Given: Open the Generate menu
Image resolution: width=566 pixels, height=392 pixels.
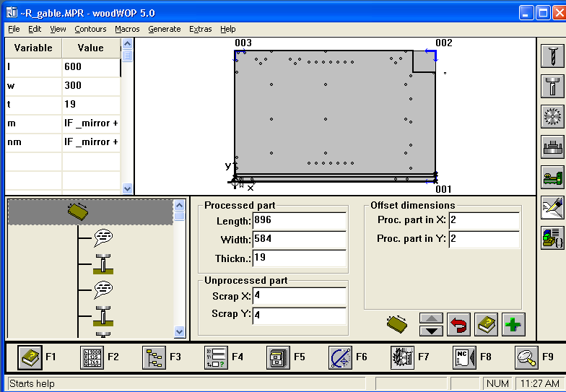Looking at the screenshot, I should coord(165,29).
